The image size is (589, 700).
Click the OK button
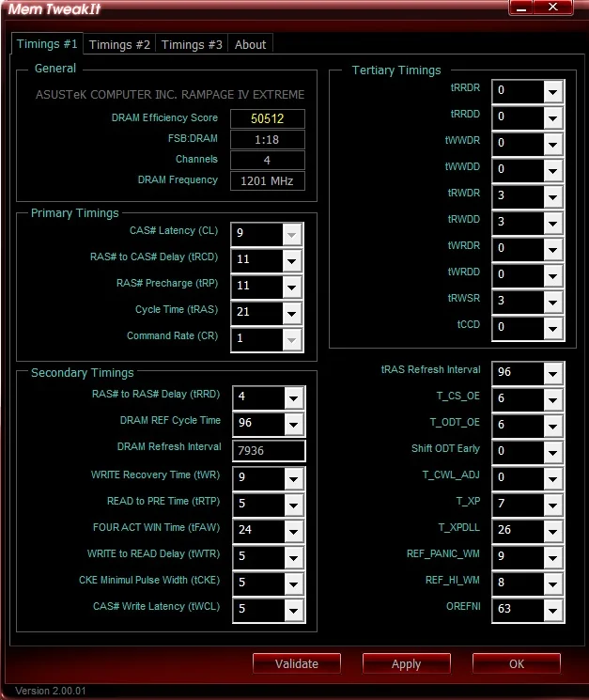point(517,663)
